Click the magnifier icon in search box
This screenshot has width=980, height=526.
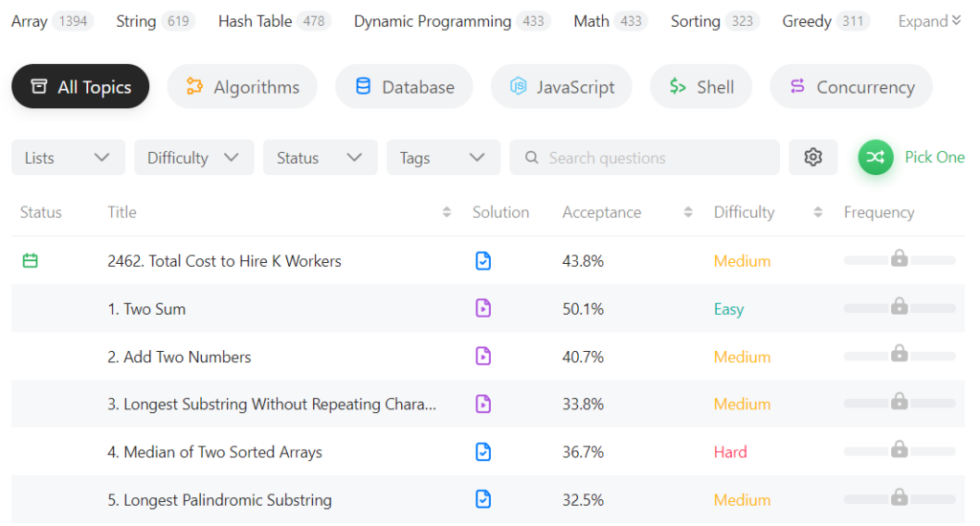[x=531, y=158]
